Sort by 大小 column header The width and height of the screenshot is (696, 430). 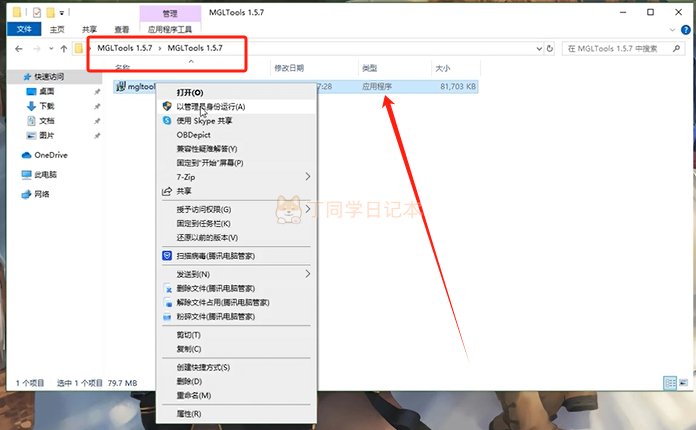tap(443, 68)
